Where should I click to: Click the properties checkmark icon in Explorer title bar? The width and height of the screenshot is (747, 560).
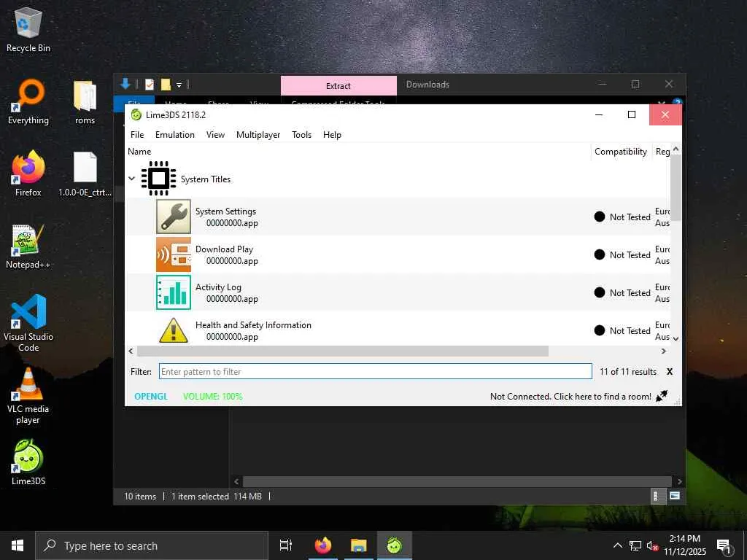tap(150, 85)
